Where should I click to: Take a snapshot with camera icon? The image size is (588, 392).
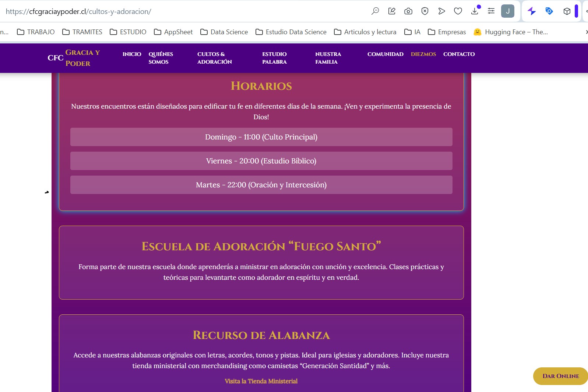408,11
